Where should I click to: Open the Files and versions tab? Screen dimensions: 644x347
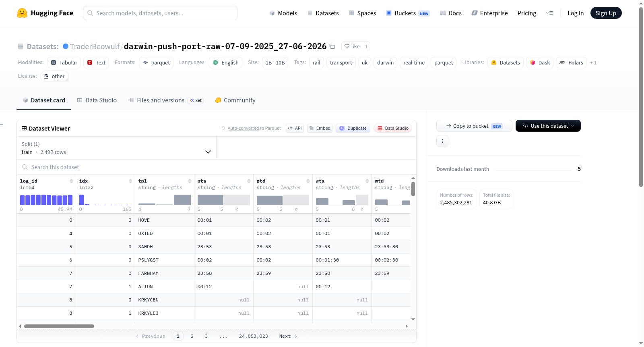tap(166, 100)
